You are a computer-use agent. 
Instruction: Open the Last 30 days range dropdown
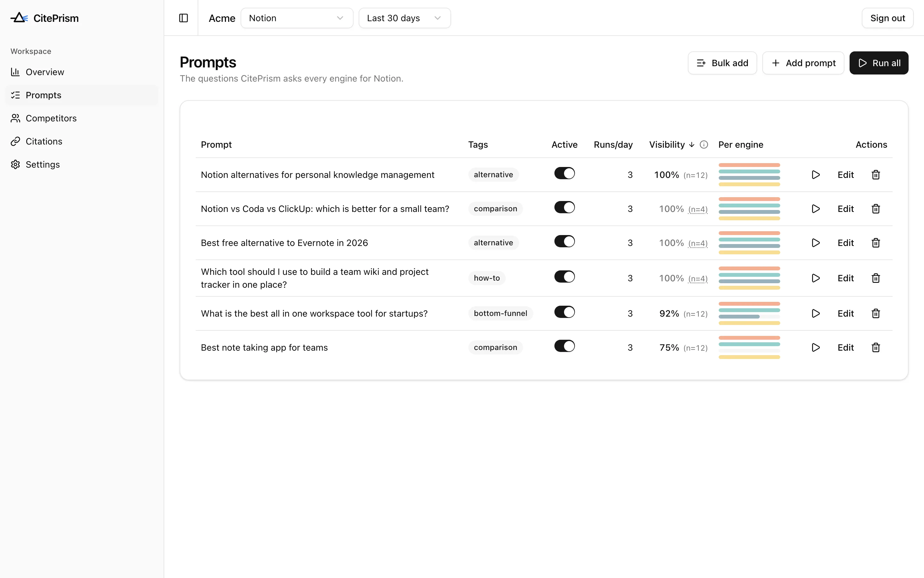coord(404,18)
